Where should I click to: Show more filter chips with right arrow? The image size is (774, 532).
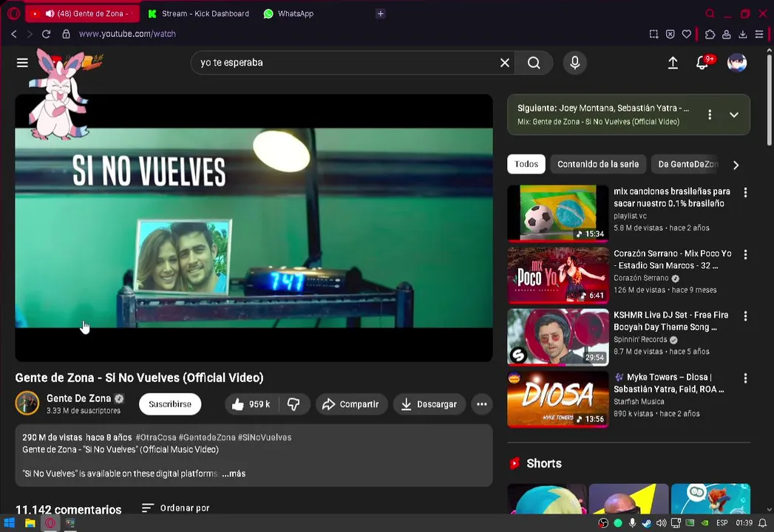(736, 165)
